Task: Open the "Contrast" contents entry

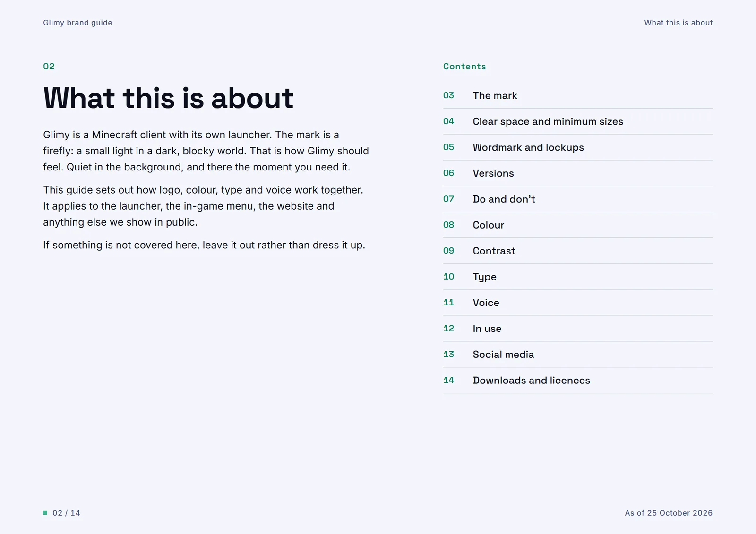Action: (x=578, y=251)
